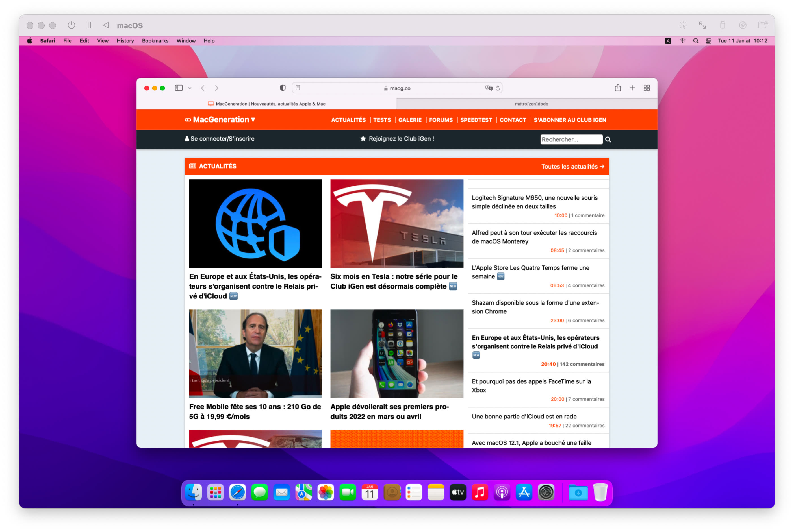Open Shazam extension Chrome article

point(535,307)
